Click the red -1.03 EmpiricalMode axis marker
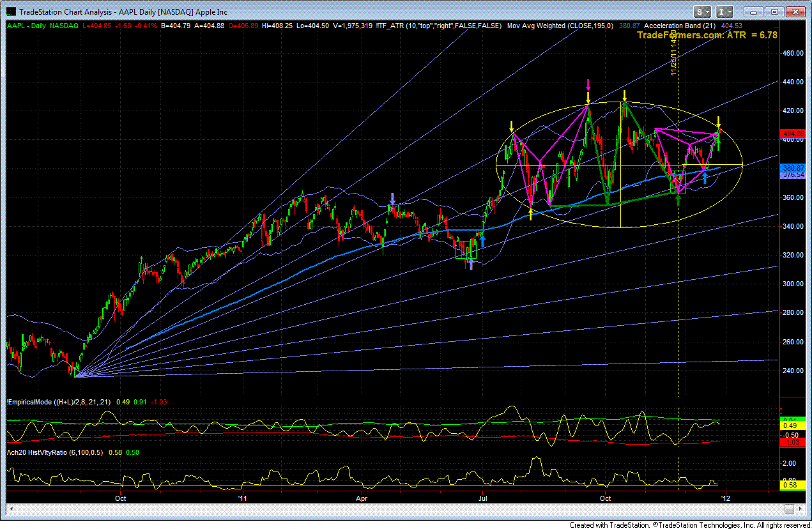 coord(792,441)
